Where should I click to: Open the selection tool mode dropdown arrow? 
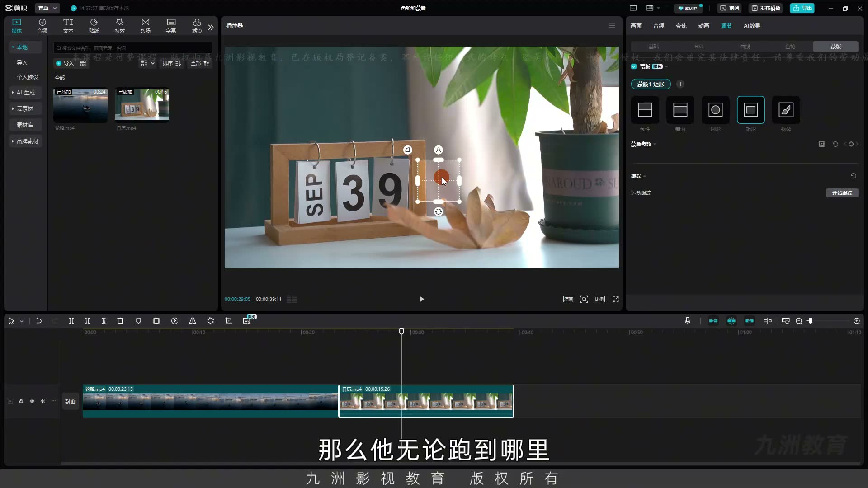tap(21, 321)
